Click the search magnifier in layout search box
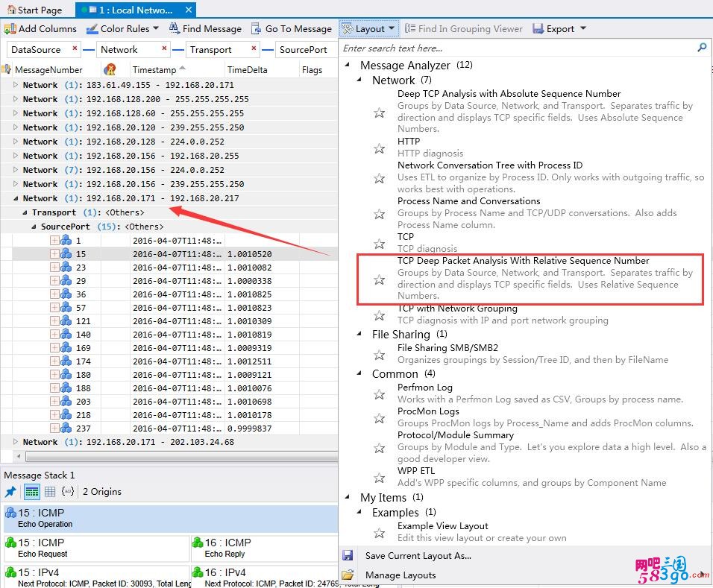Viewport: 713px width, 588px height. click(x=701, y=48)
